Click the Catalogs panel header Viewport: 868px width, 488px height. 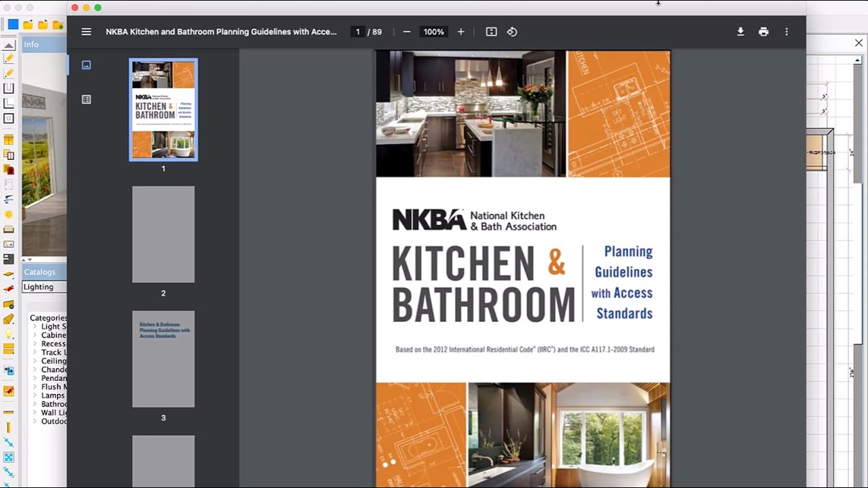point(45,272)
